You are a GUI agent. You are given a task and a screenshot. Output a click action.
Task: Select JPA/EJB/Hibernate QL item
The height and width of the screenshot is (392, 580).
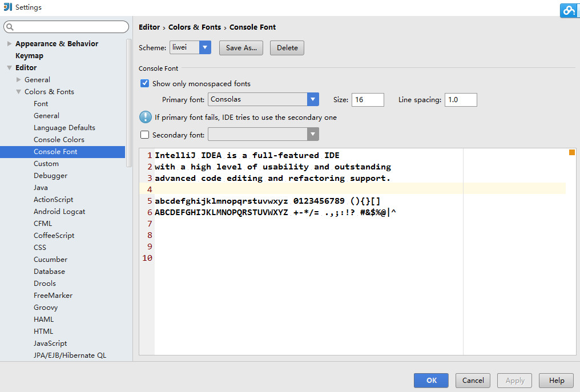70,355
